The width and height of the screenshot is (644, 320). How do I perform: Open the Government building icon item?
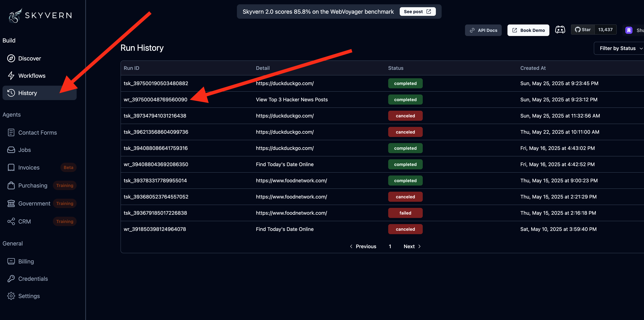tap(11, 203)
